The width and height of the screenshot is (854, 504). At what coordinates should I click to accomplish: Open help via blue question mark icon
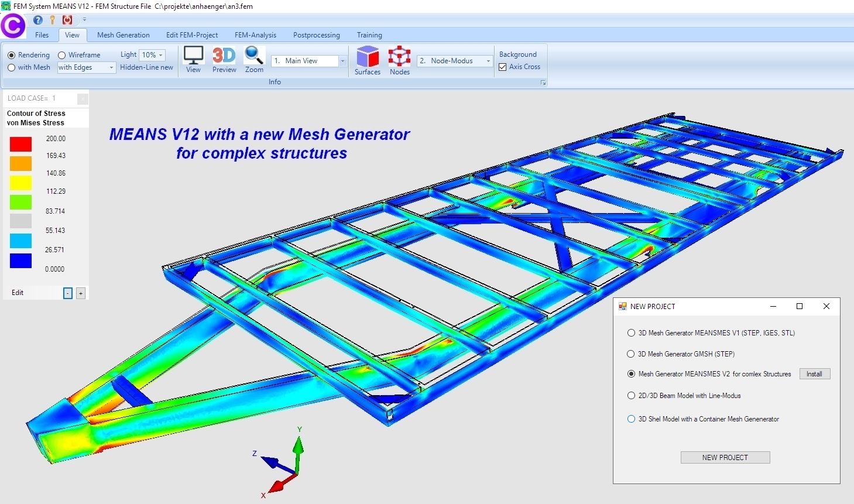38,20
